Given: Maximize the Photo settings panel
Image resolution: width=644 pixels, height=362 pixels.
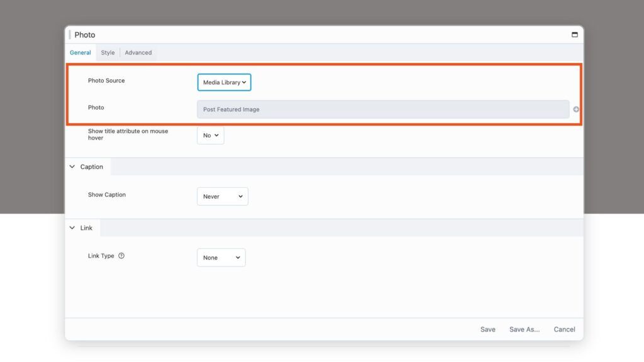Looking at the screenshot, I should point(574,35).
